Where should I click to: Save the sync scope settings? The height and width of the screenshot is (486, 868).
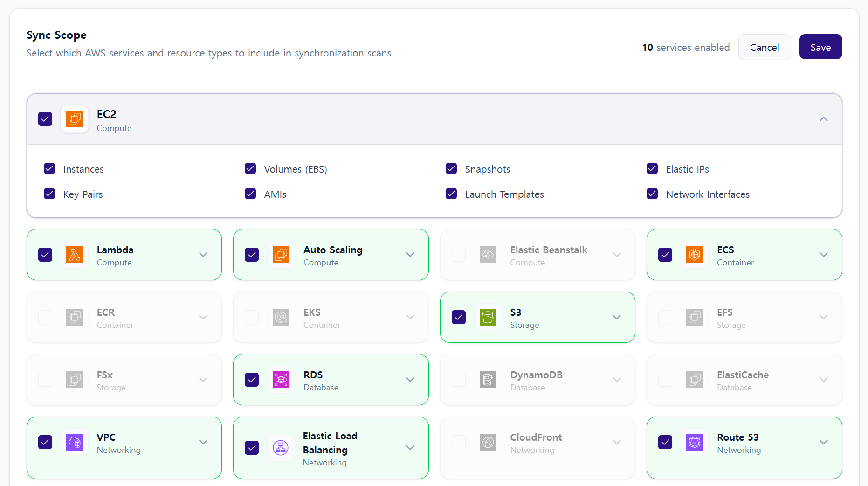click(x=820, y=47)
